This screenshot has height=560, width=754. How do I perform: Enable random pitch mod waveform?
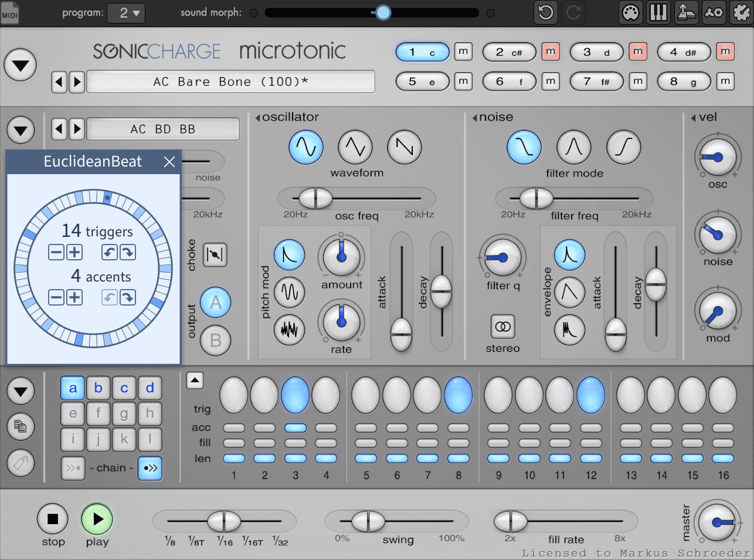[289, 330]
